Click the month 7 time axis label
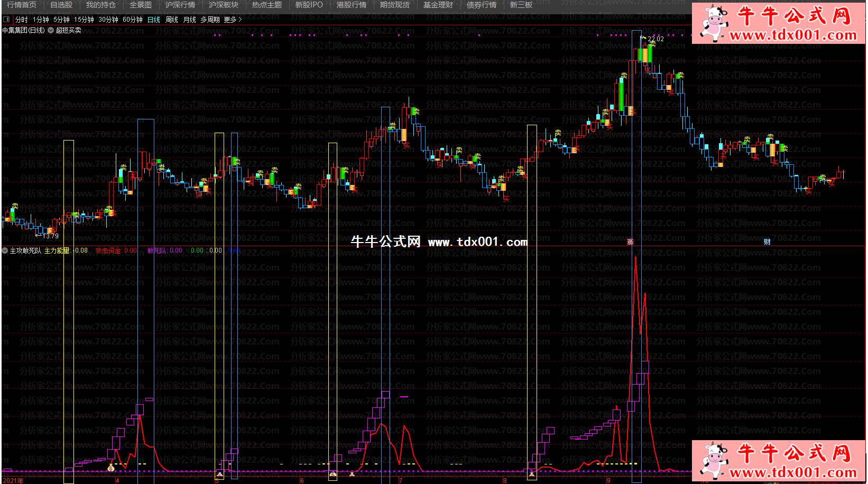Image resolution: width=868 pixels, height=484 pixels. tap(401, 480)
